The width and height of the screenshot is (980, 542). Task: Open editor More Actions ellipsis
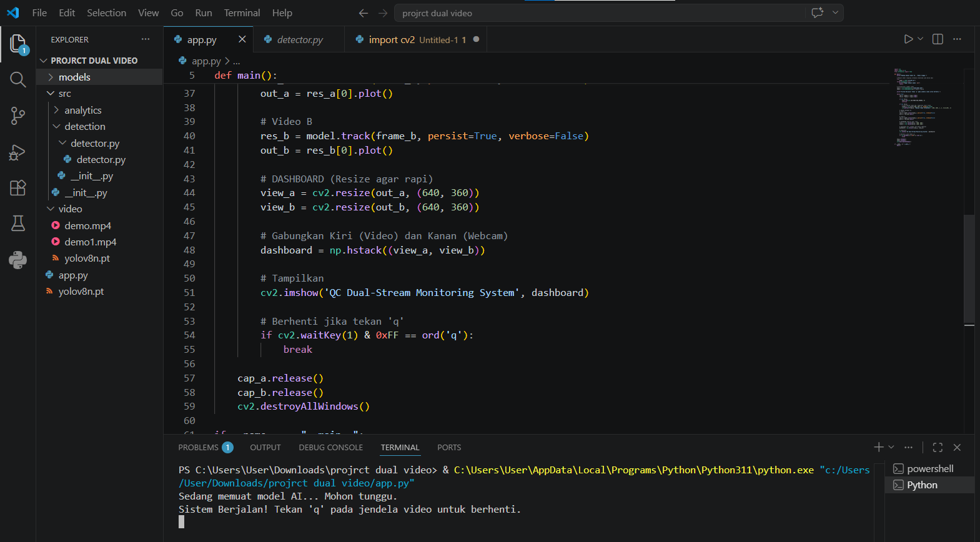pos(957,39)
